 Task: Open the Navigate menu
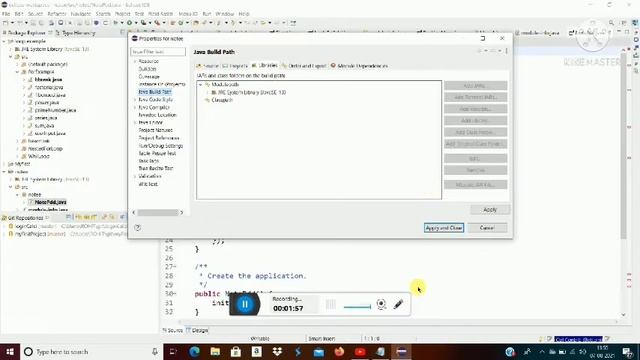[80, 14]
